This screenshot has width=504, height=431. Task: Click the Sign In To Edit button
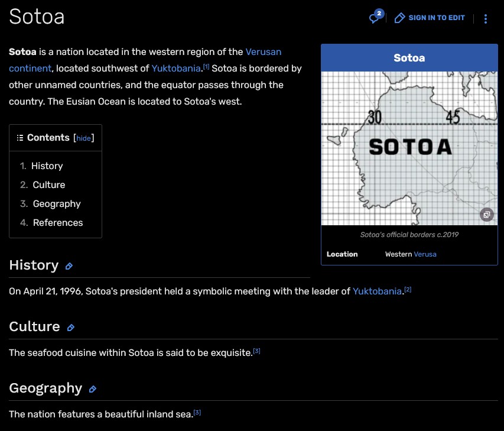click(x=430, y=18)
